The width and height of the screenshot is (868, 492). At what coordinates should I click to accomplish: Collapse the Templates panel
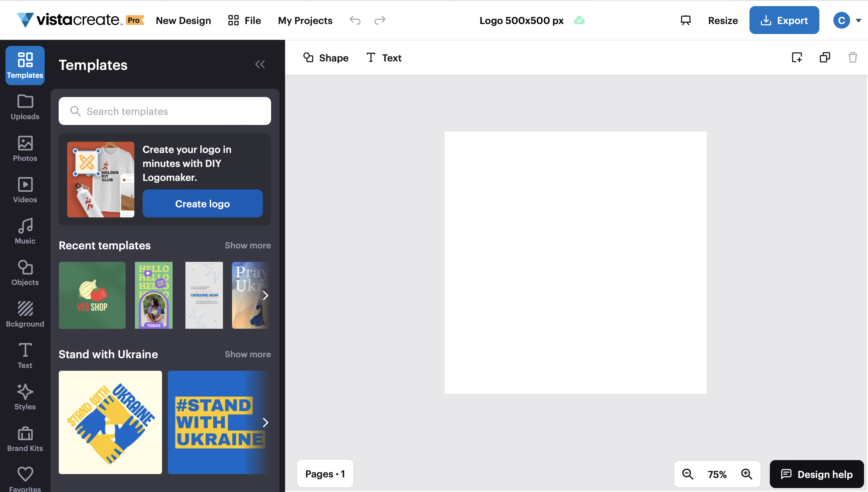260,64
